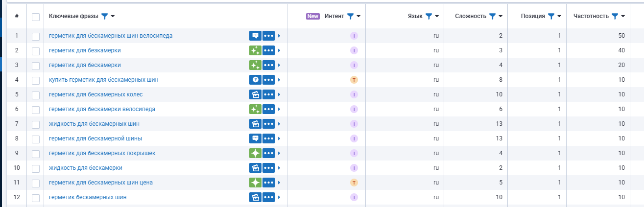Select the checkbox in row 12
Image resolution: width=644 pixels, height=207 pixels.
click(36, 197)
